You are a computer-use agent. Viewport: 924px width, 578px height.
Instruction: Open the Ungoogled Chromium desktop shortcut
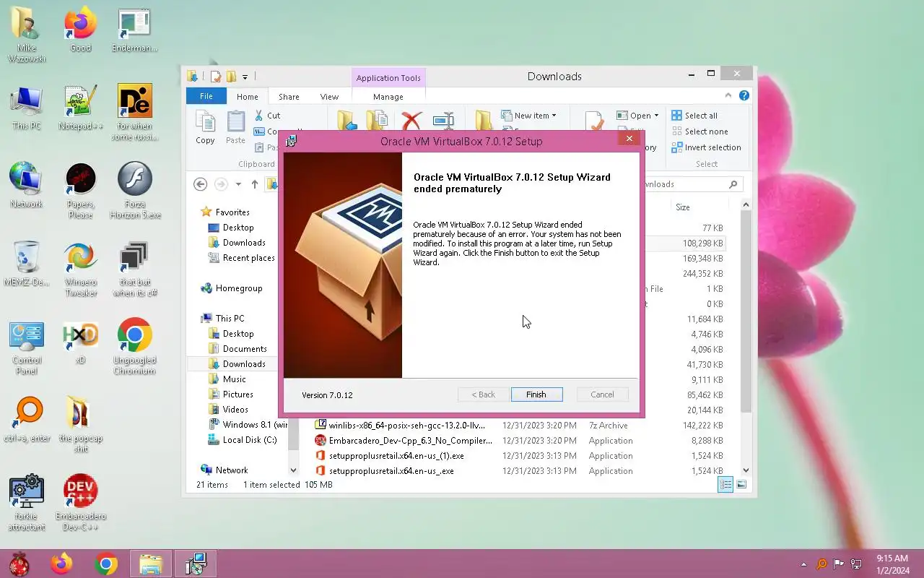coord(134,347)
